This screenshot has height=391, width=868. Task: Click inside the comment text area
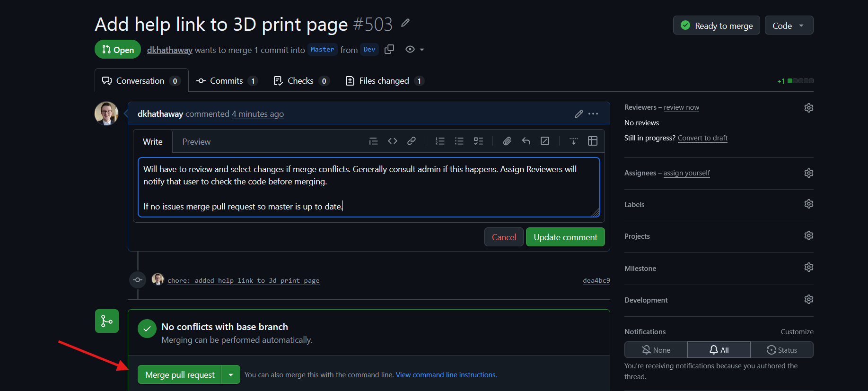369,188
